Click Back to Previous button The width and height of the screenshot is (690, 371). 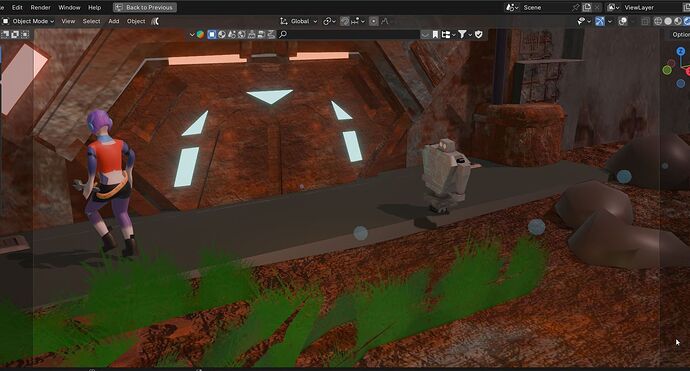pyautogui.click(x=145, y=7)
